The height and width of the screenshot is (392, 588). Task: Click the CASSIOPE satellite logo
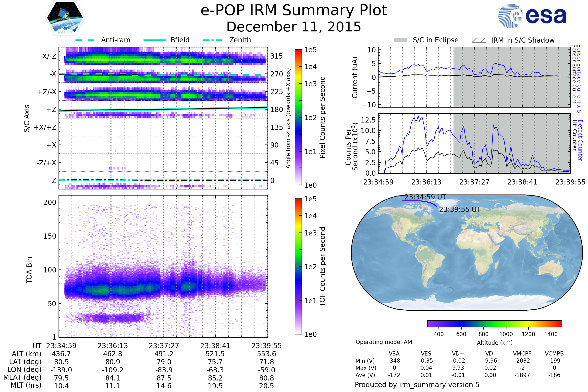coord(65,18)
